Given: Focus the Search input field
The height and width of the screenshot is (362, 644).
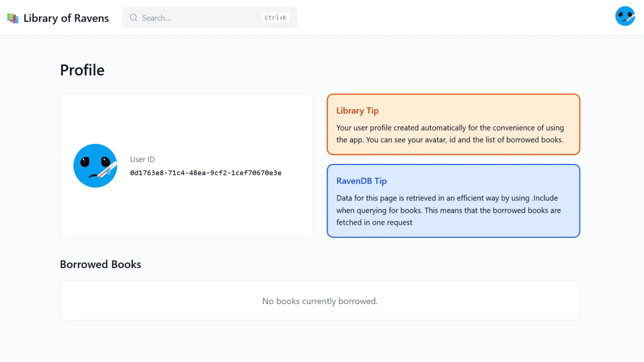Looking at the screenshot, I should point(210,18).
